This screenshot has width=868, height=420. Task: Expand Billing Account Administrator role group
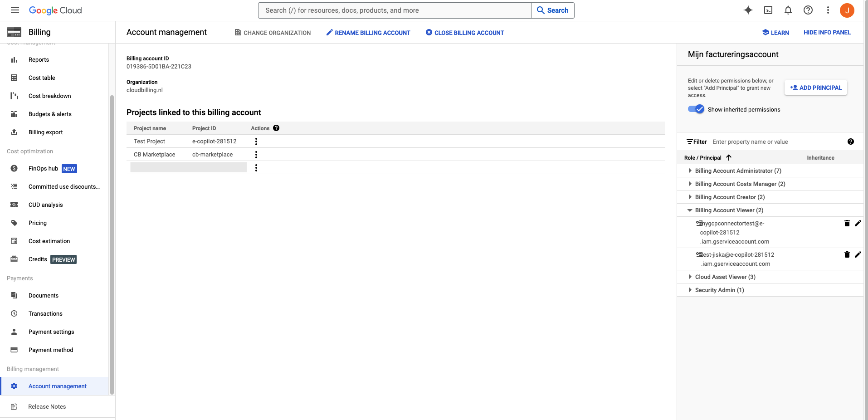tap(690, 171)
